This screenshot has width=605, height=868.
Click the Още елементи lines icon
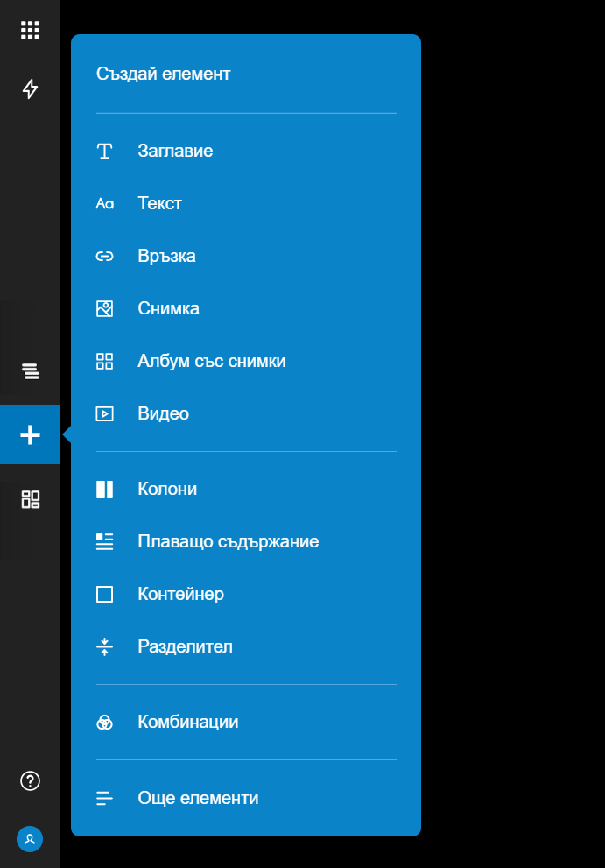[104, 798]
